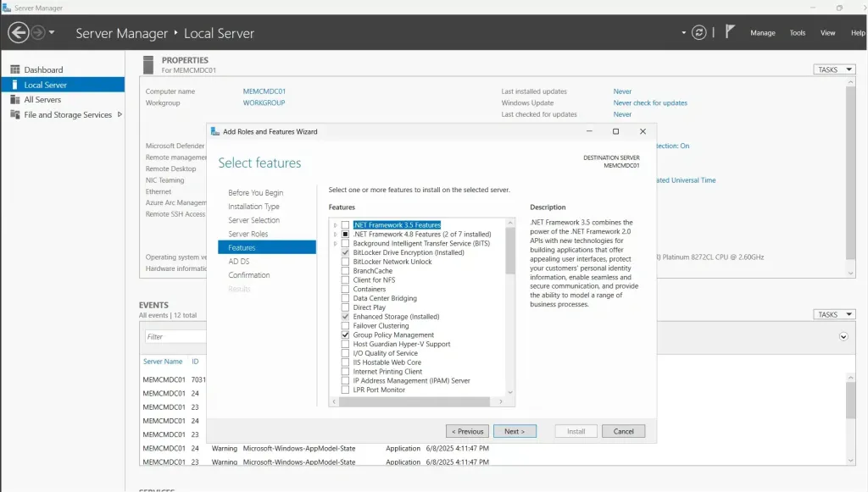Uncheck the Group Policy Management checkbox
The image size is (868, 492).
pos(345,335)
